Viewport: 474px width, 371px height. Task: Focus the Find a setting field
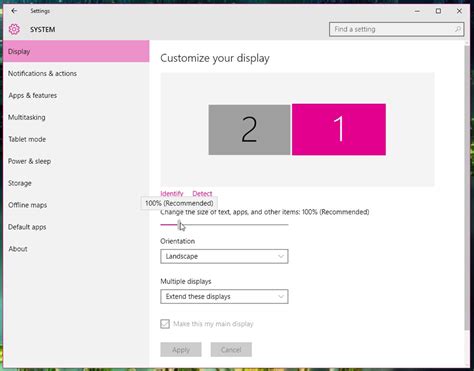tap(396, 29)
